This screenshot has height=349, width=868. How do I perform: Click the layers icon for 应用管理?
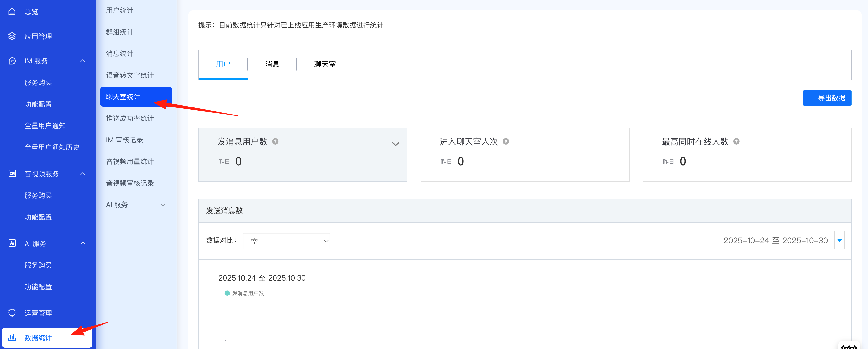pos(12,36)
